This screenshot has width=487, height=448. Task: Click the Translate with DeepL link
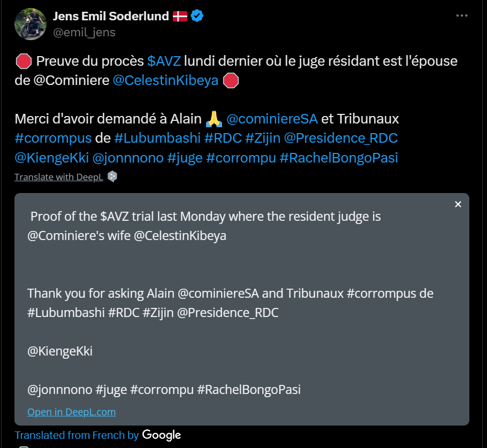click(x=59, y=177)
